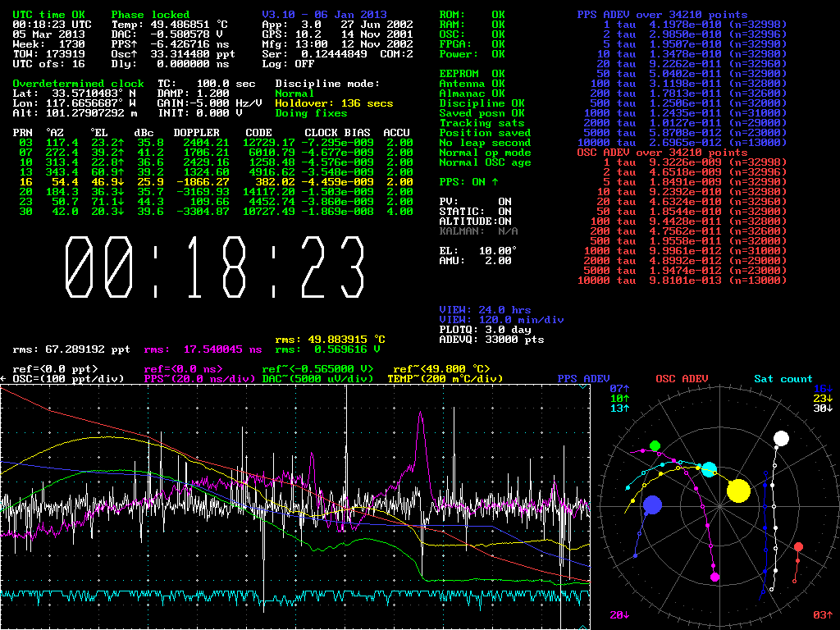Click the 'Overdetermined clock' mode label
Screen dimensions: 840x630
[78, 84]
